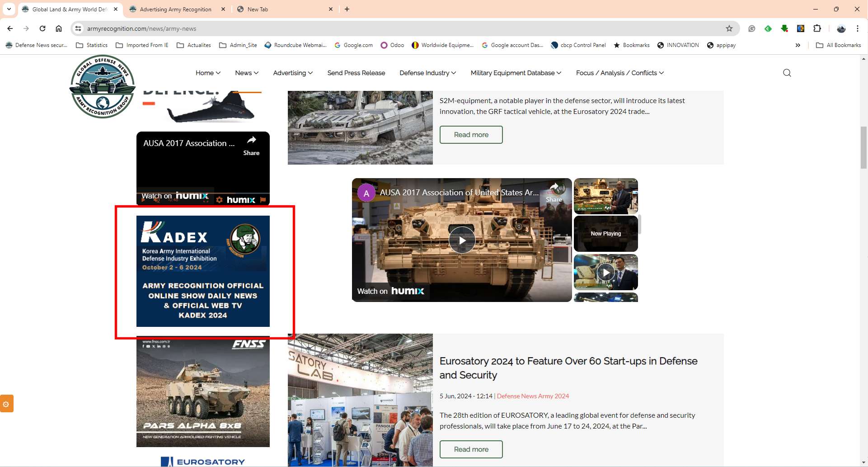Click the page vertical scrollbar thumb
The height and width of the screenshot is (467, 868).
click(x=863, y=147)
